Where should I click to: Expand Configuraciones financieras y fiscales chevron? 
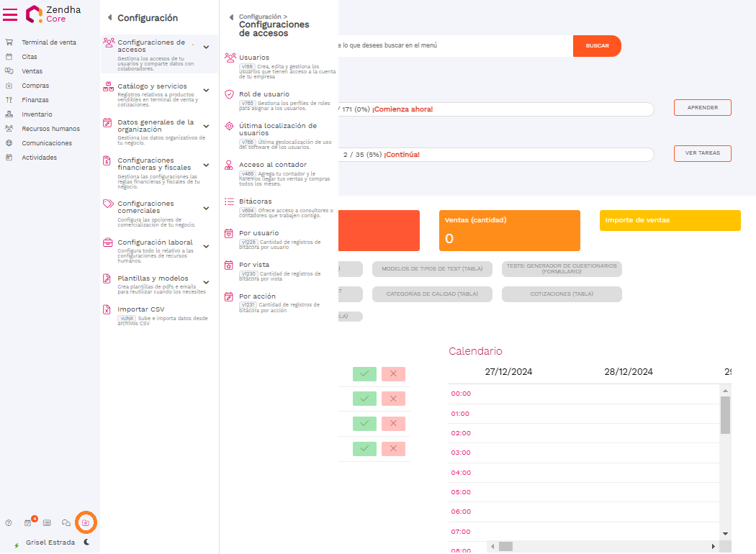[206, 164]
